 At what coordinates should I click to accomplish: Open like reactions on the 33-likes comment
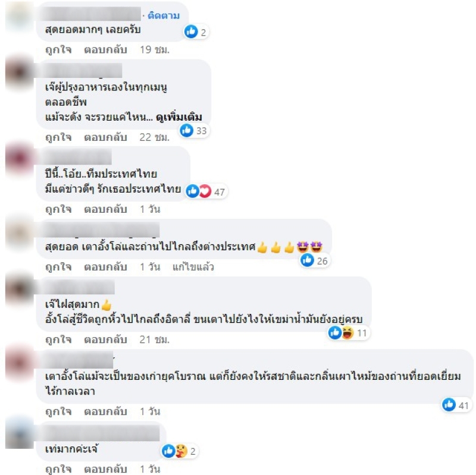187,130
